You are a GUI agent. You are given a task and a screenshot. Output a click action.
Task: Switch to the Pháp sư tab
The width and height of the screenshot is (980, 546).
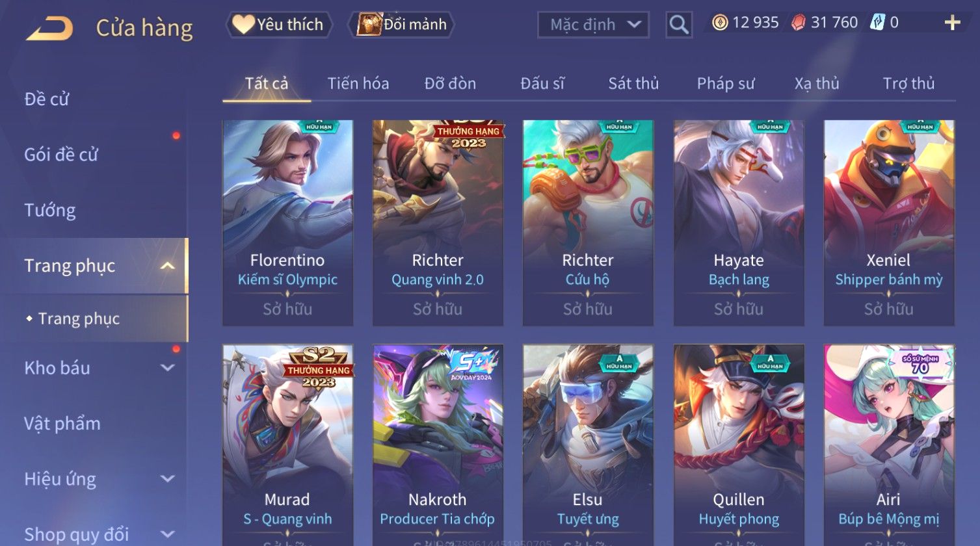point(726,83)
